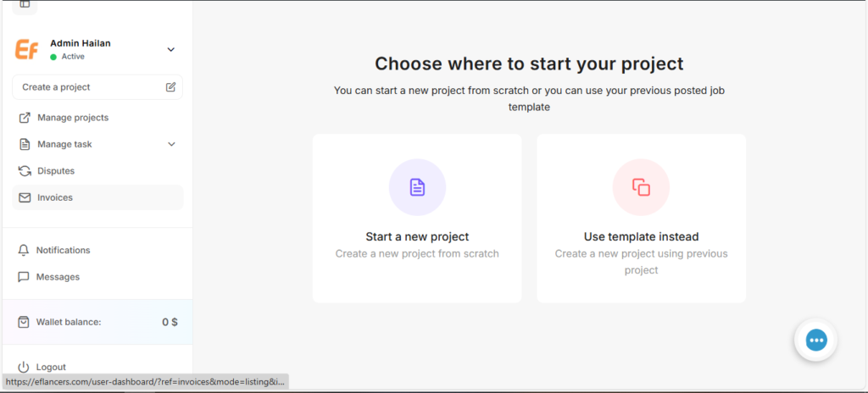Expand the Manage task submenu chevron
Image resolution: width=868 pixels, height=393 pixels.
(x=171, y=144)
